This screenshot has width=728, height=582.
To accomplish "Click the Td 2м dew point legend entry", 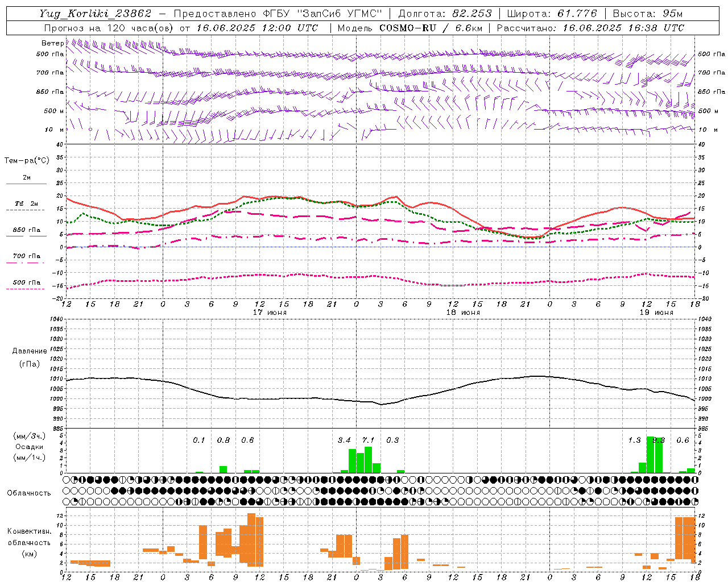I will (x=27, y=203).
